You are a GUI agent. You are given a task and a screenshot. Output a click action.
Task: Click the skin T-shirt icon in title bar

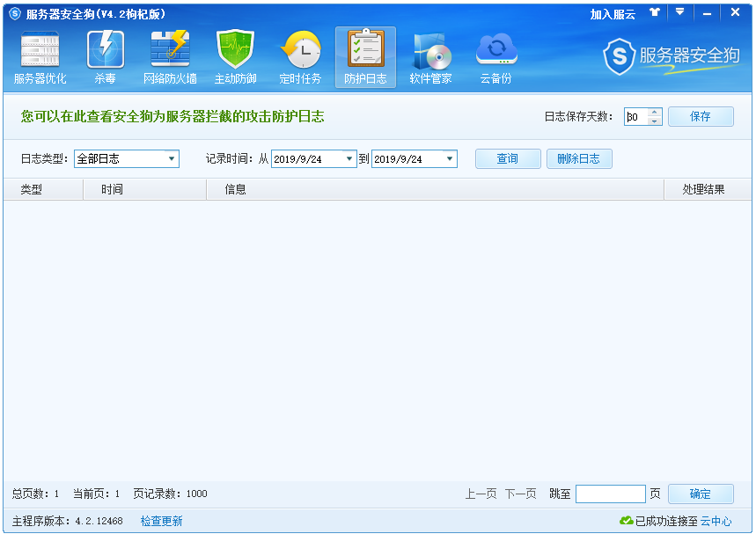[654, 12]
